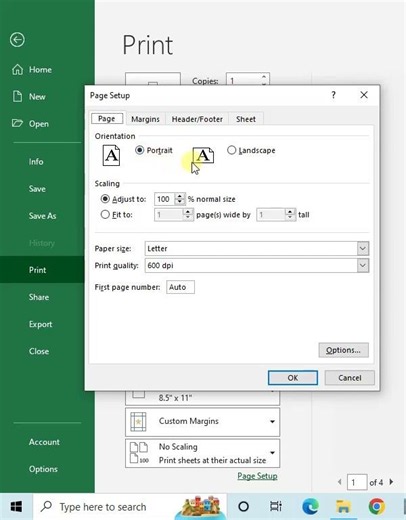406x520 pixels.
Task: Click the Home house icon
Action: pyautogui.click(x=17, y=69)
